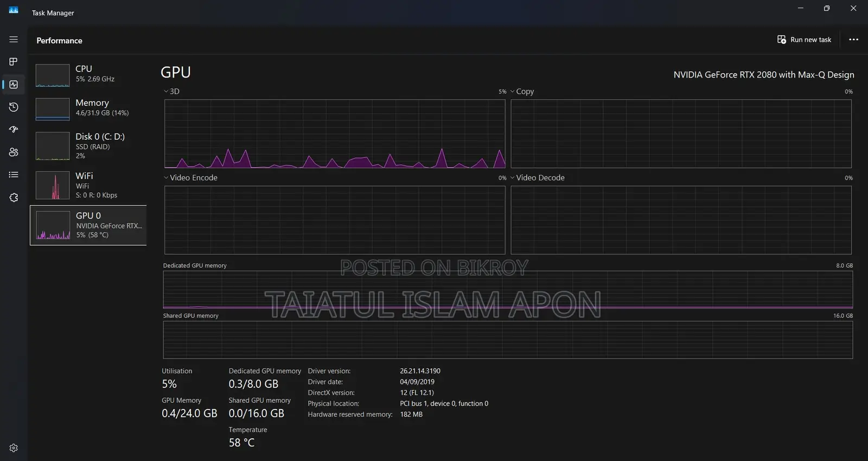This screenshot has width=868, height=461.
Task: Open the Video Encode graph dropdown
Action: point(190,178)
